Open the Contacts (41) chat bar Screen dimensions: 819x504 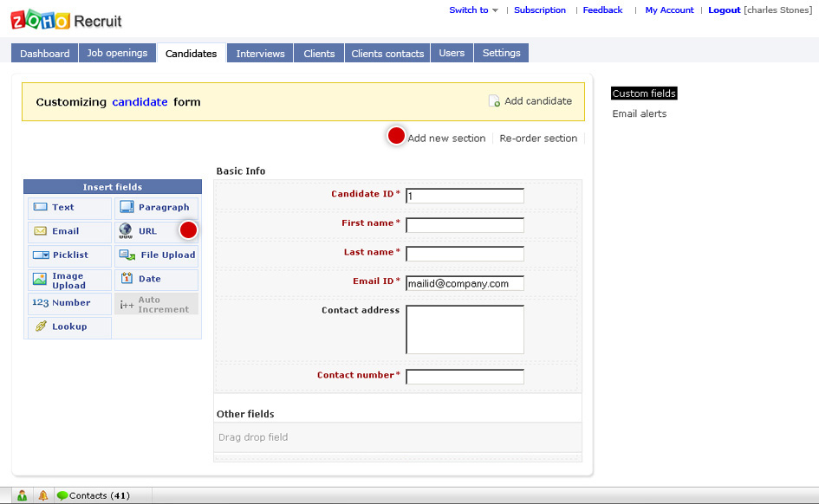(100, 495)
